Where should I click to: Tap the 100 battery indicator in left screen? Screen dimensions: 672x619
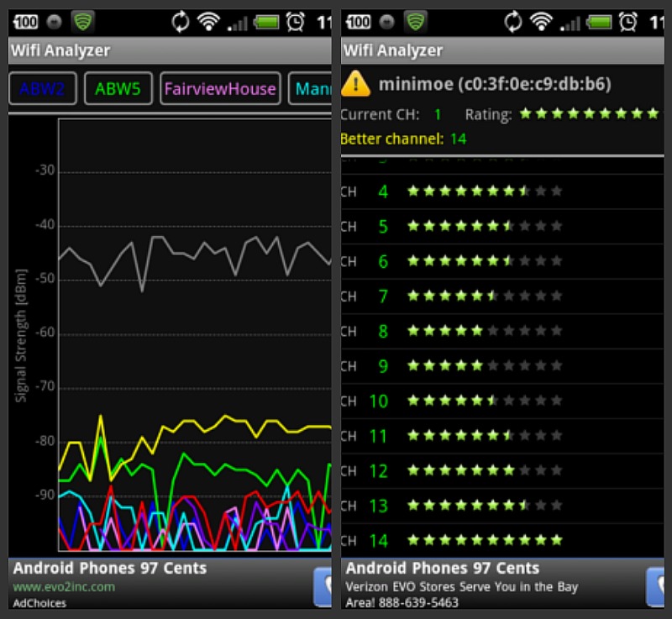(x=26, y=22)
